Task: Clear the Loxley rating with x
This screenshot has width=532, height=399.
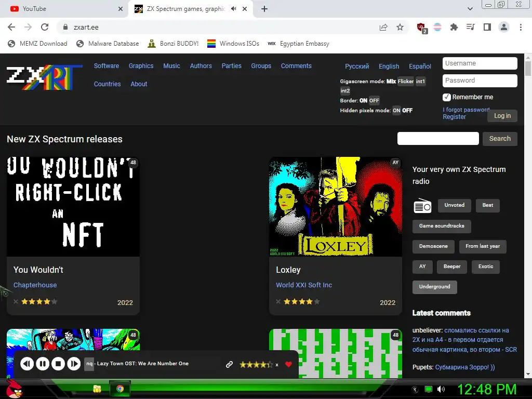Action: point(278,301)
